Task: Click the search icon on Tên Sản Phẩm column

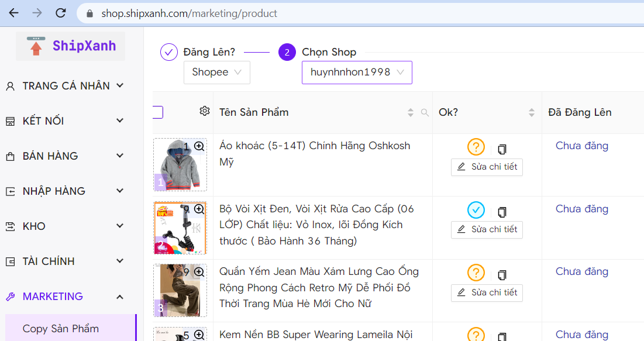Action: 425,112
